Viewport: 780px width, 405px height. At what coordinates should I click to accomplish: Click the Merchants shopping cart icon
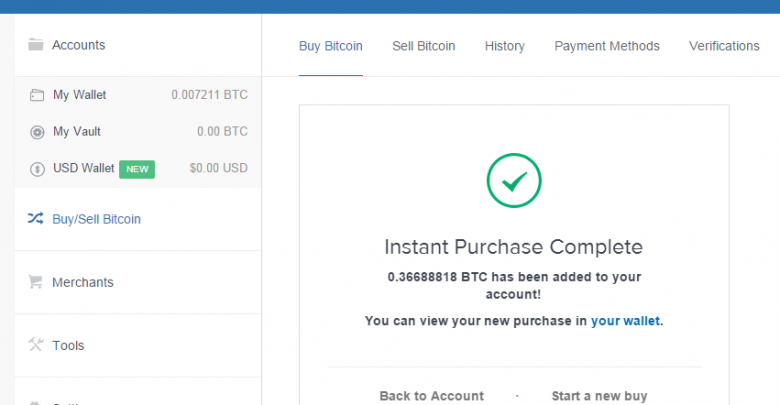tap(36, 282)
